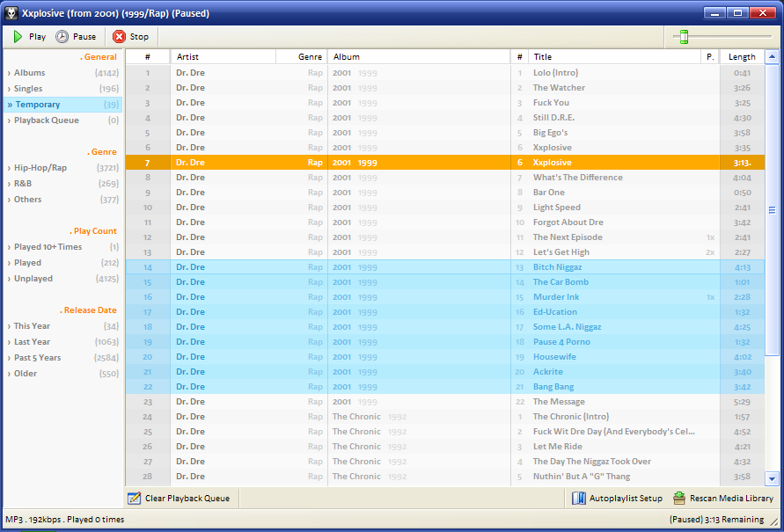The width and height of the screenshot is (784, 532).
Task: Click the Rescan Media Library icon
Action: coord(679,498)
